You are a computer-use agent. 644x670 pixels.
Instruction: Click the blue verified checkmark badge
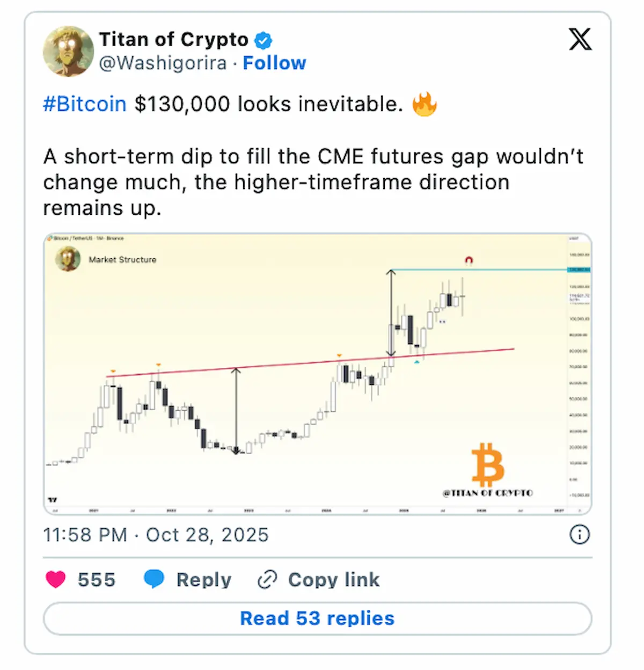[x=263, y=40]
